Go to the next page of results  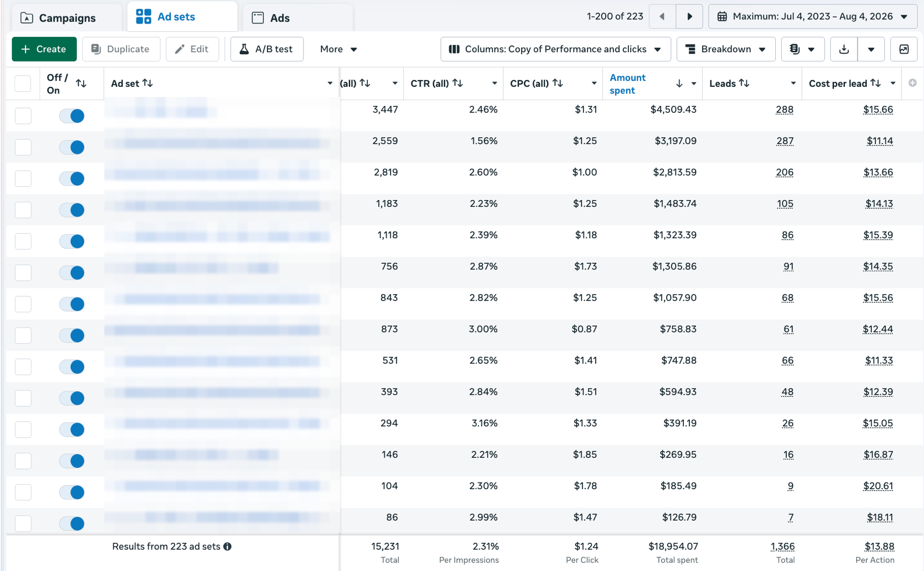689,17
